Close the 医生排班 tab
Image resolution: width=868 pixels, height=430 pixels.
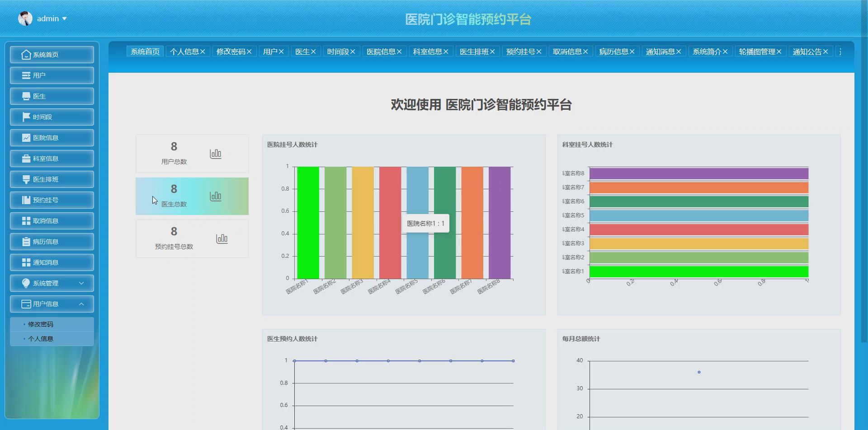[492, 52]
